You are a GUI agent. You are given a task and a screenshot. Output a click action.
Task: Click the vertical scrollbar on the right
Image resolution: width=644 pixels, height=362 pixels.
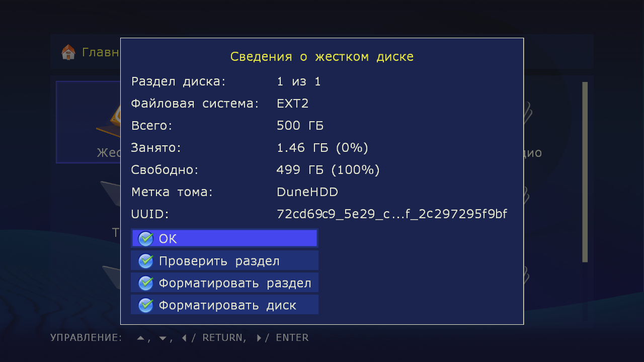coord(585,171)
